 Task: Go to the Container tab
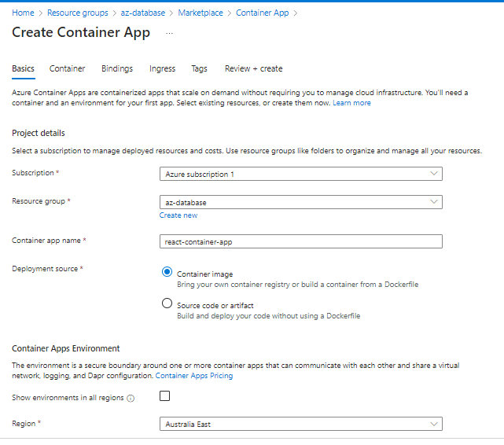(67, 68)
